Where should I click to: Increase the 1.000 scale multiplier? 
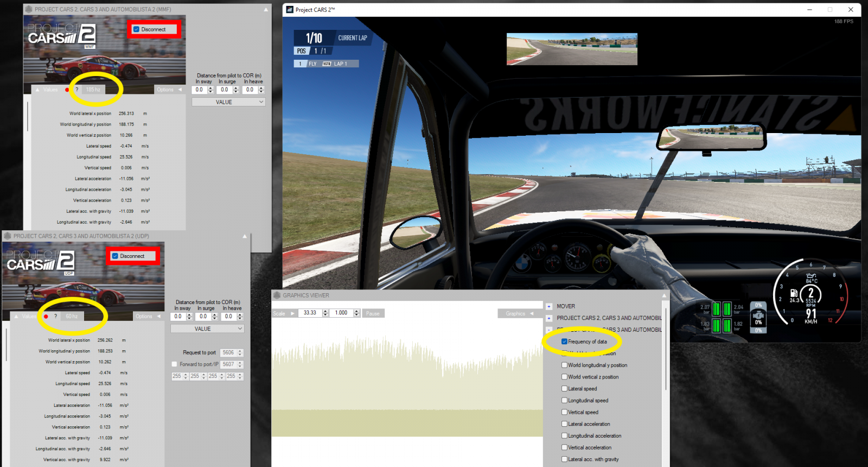[356, 311]
